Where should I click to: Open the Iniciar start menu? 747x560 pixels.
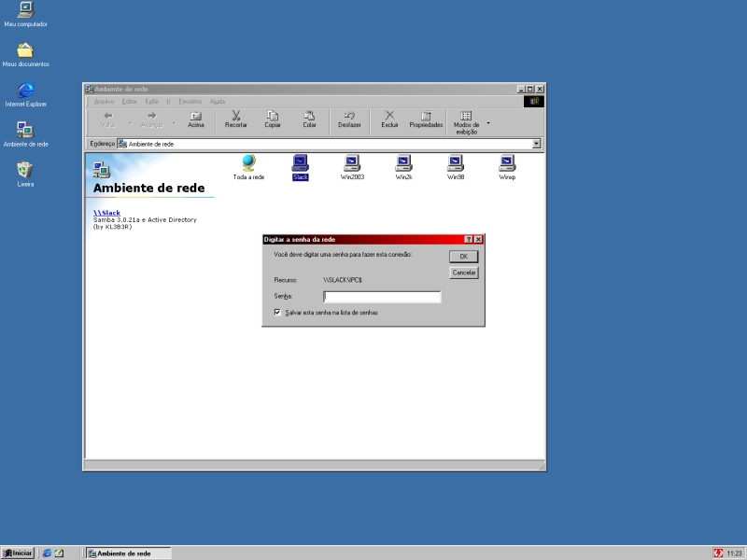coord(18,553)
